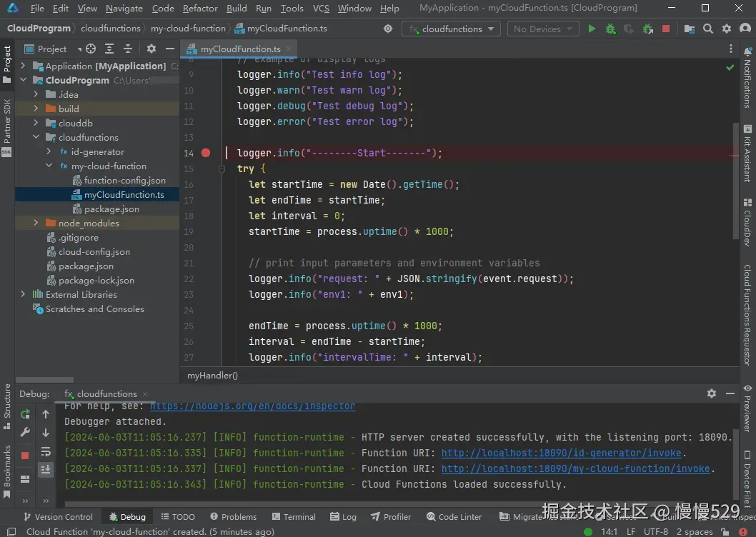The image size is (756, 537).
Task: Collapse the my-cloud-function tree node
Action: [x=49, y=166]
